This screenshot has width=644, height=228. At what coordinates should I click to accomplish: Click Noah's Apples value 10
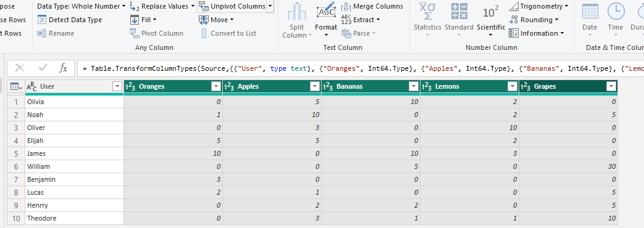click(272, 115)
